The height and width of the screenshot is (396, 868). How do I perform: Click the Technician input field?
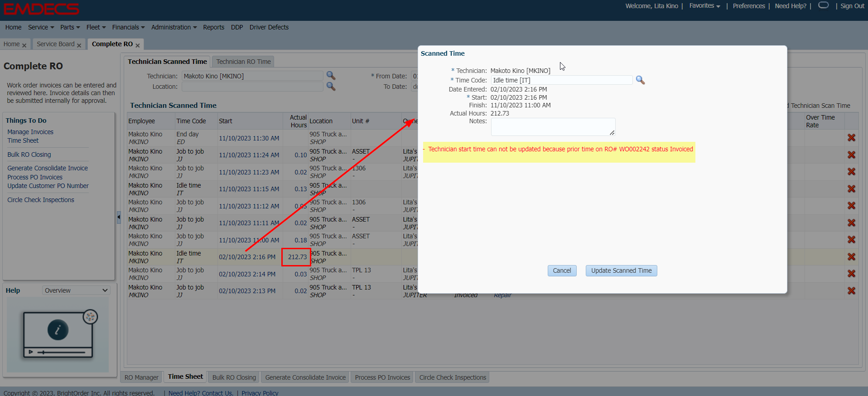pos(252,76)
